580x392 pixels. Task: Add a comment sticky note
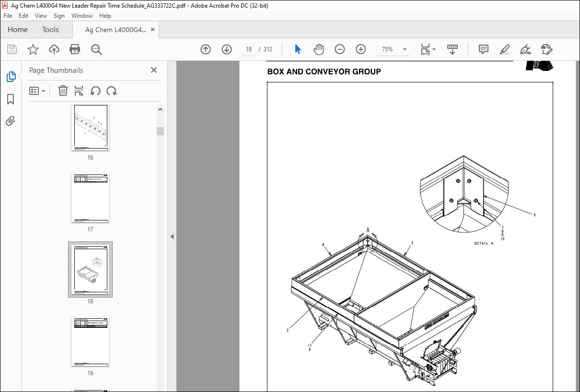[484, 49]
